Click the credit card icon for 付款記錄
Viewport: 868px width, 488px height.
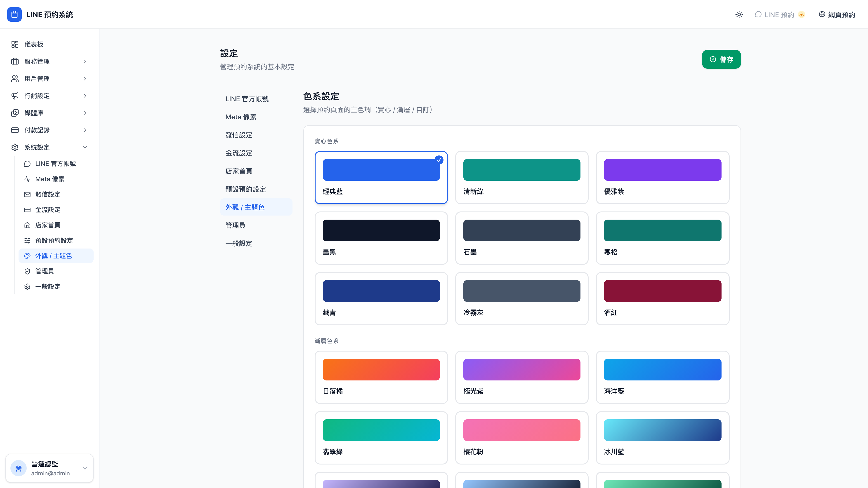pos(15,130)
